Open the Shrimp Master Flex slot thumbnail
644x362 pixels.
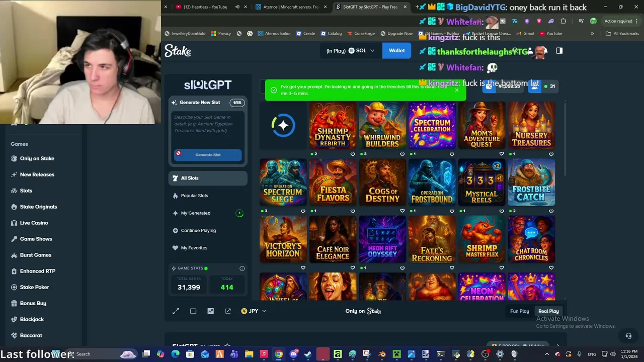(x=481, y=239)
